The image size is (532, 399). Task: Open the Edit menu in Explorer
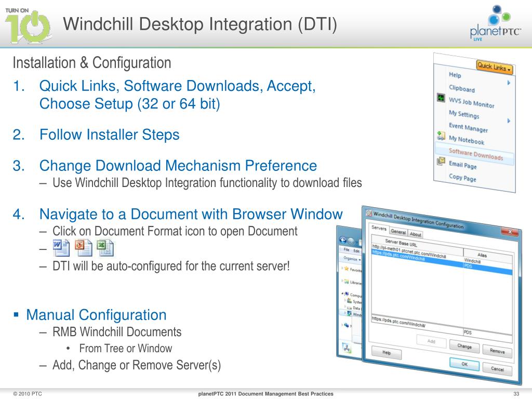click(x=356, y=251)
